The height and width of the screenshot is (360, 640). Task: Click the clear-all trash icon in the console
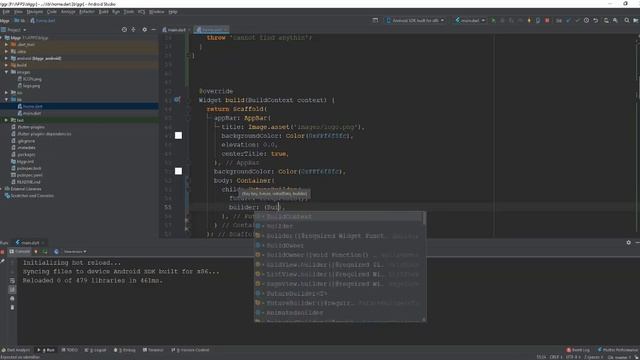pos(12,307)
